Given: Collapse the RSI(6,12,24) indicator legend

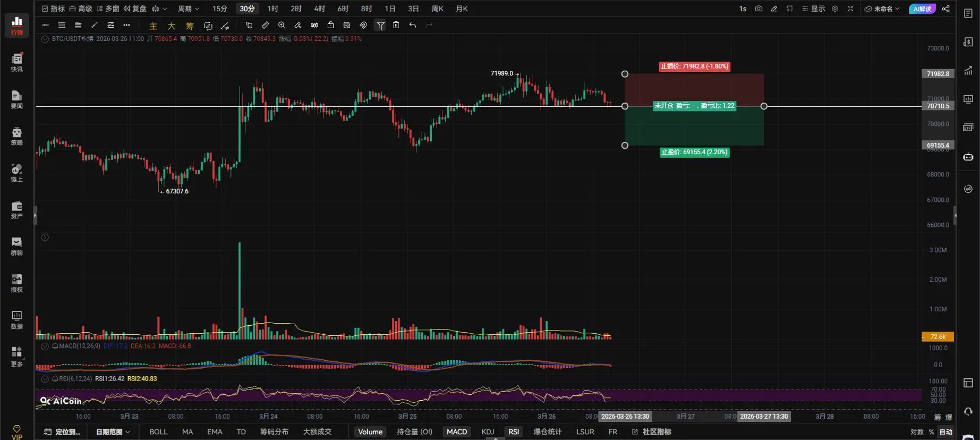Looking at the screenshot, I should point(45,379).
